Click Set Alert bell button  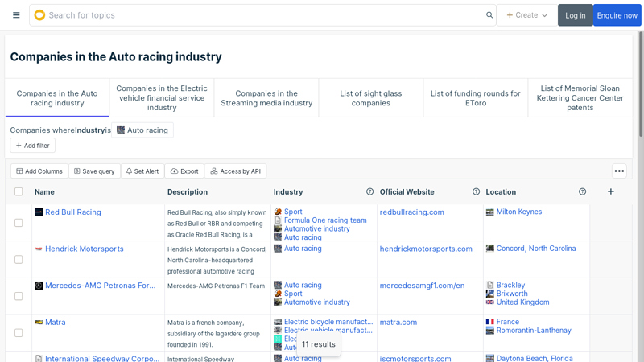pyautogui.click(x=142, y=171)
